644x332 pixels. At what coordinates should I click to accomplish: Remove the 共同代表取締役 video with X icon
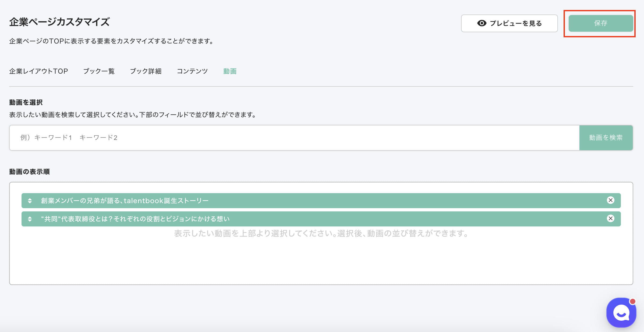(x=610, y=219)
